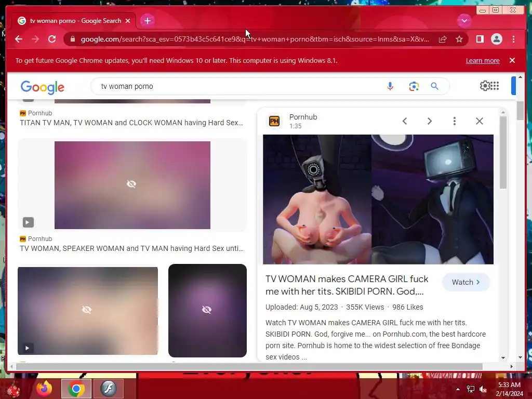Click the muted volume tray icon
This screenshot has height=399, width=532.
pyautogui.click(x=483, y=389)
